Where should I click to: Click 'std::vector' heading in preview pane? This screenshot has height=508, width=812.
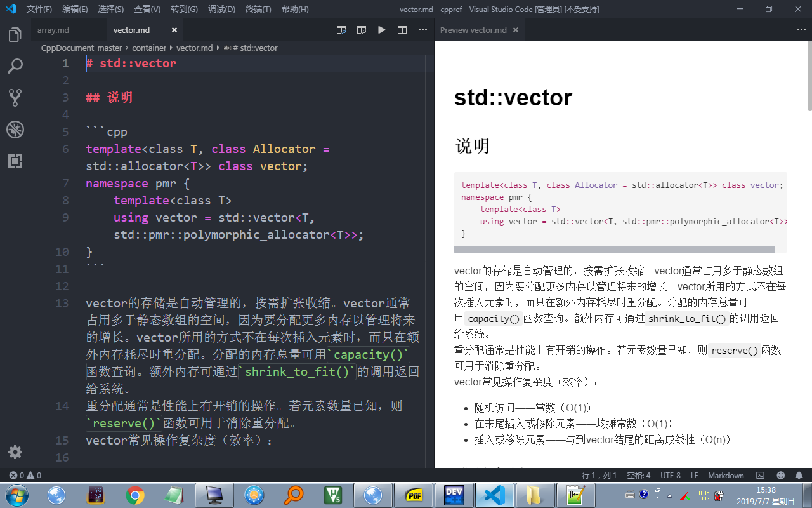(x=513, y=97)
